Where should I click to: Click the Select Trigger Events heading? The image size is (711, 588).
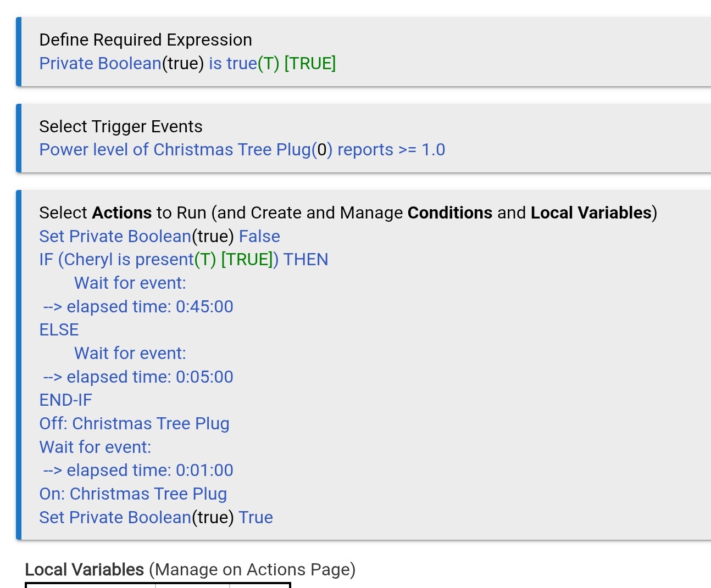tap(121, 127)
